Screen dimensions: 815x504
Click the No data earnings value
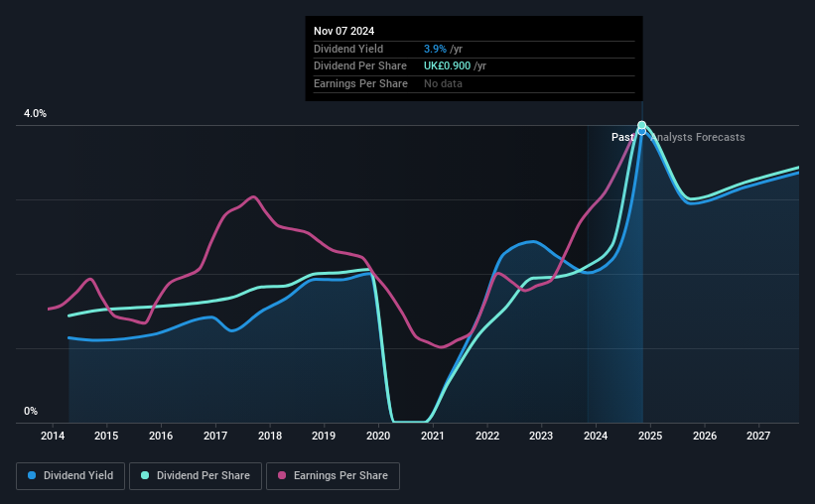[443, 83]
